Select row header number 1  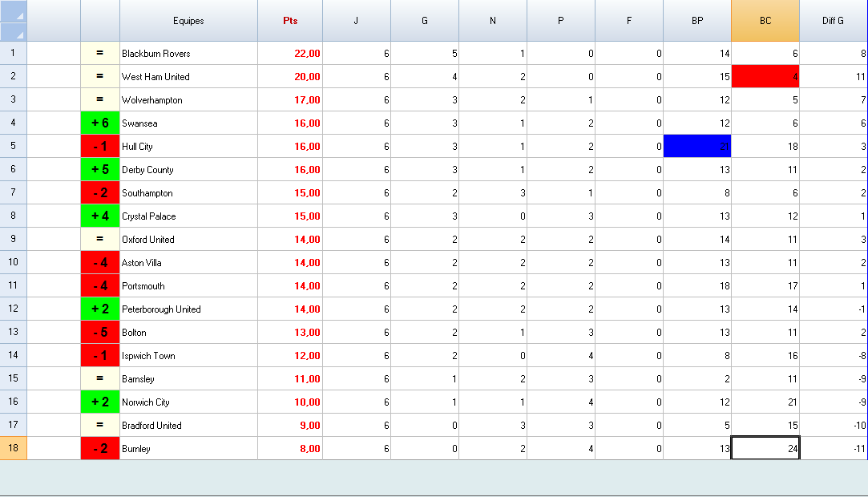[x=14, y=53]
